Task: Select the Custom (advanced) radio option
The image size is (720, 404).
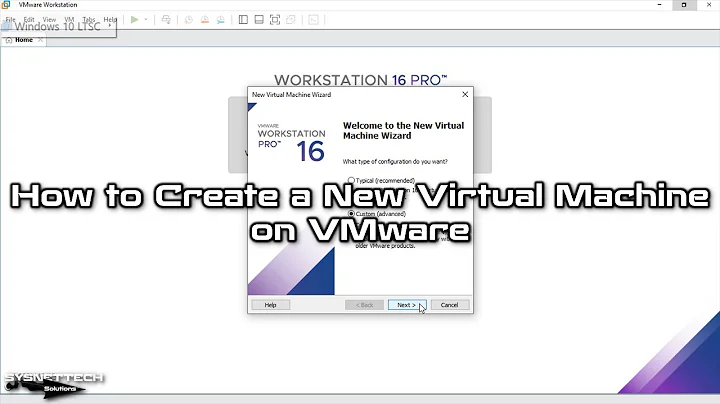Action: 351,213
